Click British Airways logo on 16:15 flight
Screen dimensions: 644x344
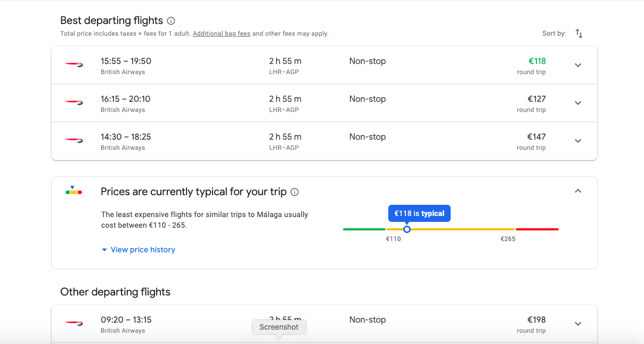74,102
